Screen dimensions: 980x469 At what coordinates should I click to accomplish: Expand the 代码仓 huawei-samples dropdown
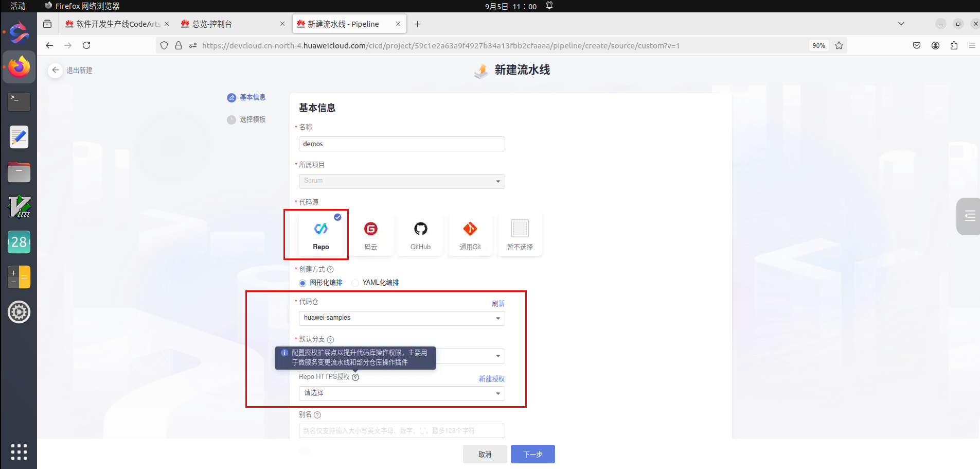(402, 318)
